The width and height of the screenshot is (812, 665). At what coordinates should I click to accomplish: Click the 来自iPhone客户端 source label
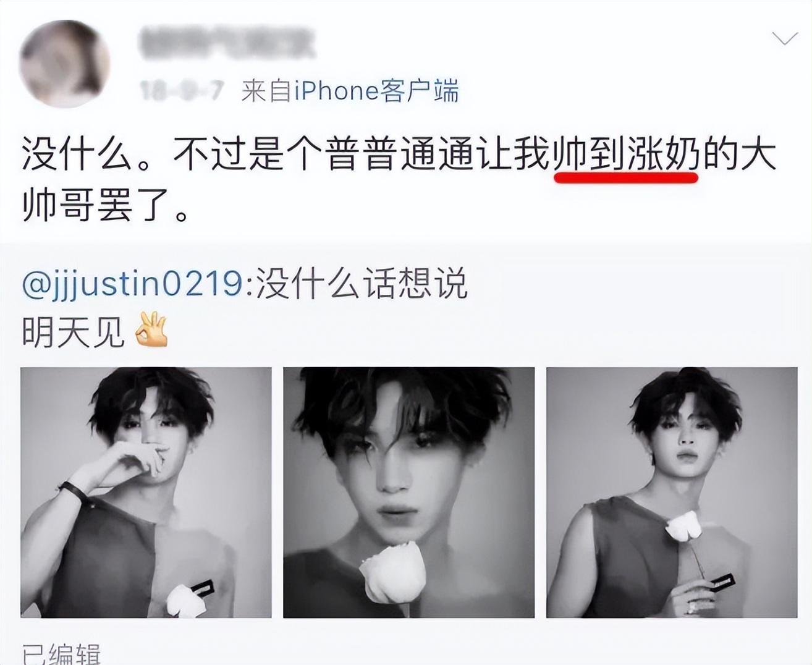(350, 91)
